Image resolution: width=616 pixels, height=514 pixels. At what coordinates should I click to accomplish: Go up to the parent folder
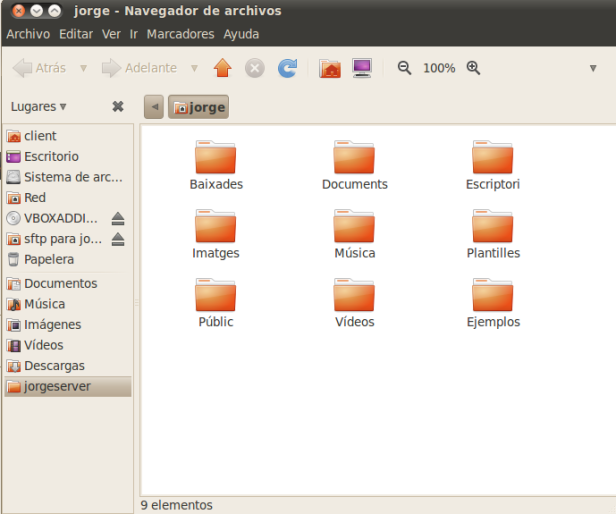click(x=223, y=68)
